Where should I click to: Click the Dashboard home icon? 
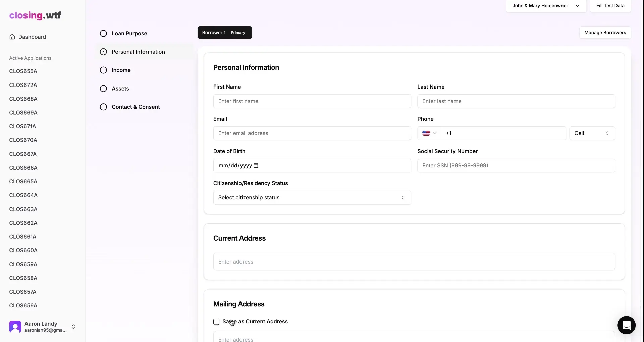tap(12, 37)
